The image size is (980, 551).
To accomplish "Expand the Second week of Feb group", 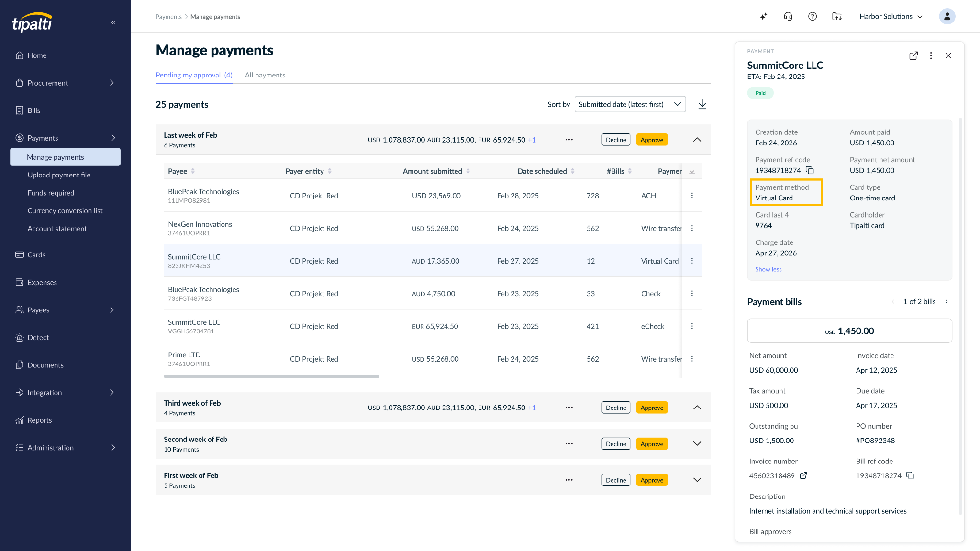I will pos(697,444).
